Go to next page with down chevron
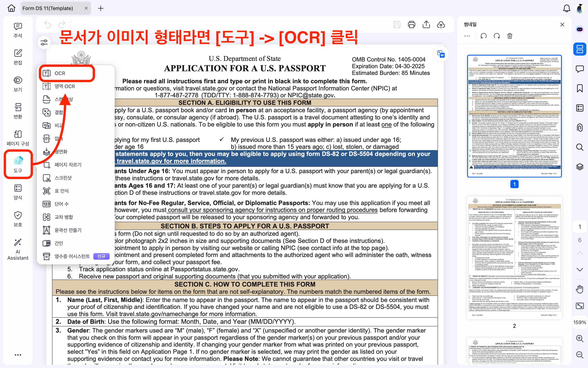588x368 pixels. [x=580, y=269]
